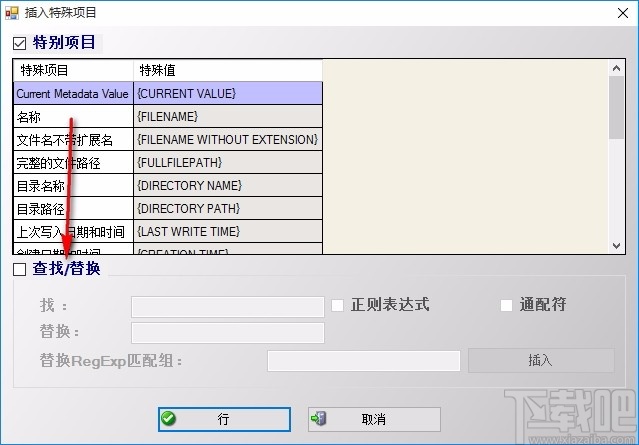The image size is (639, 445).
Task: Uncheck the 特别项目 checkbox
Action: pos(20,43)
